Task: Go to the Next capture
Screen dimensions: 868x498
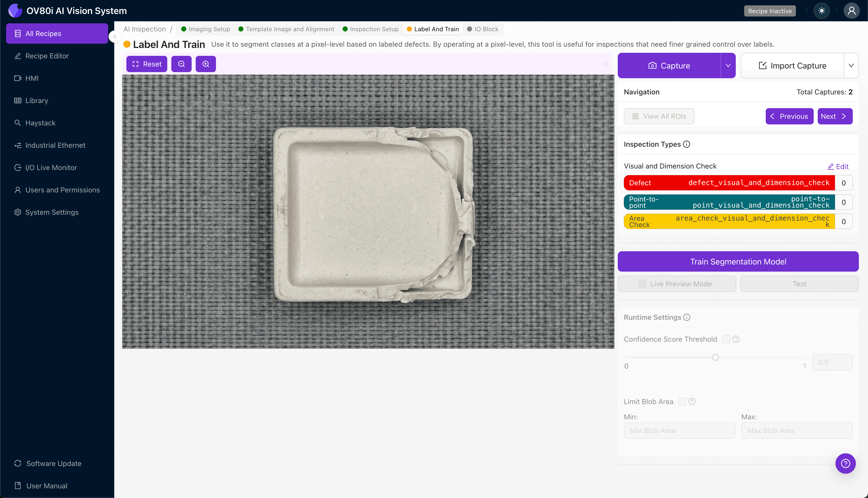Action: [834, 116]
